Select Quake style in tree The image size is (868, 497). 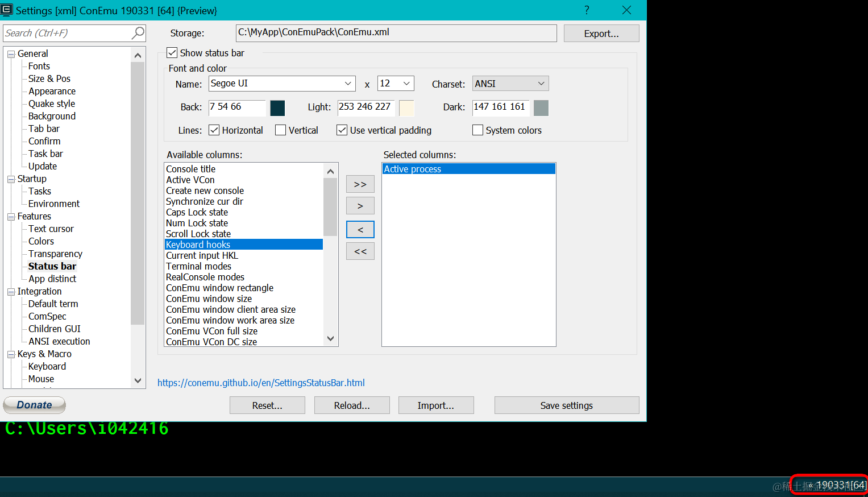pos(52,103)
